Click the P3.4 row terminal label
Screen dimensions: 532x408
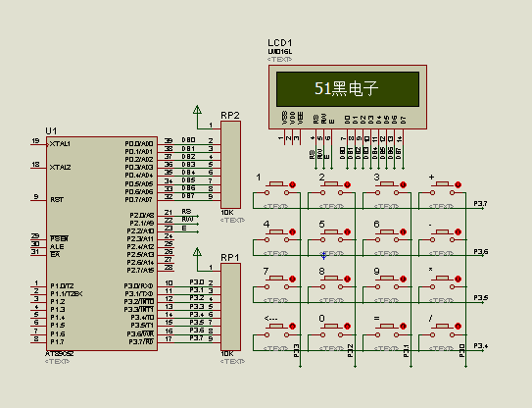click(x=480, y=346)
